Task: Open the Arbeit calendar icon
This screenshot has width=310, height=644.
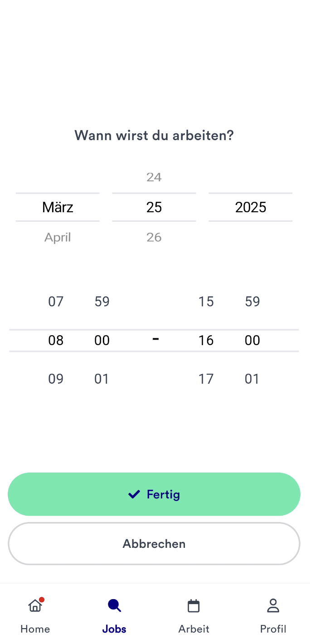Action: coord(194,605)
